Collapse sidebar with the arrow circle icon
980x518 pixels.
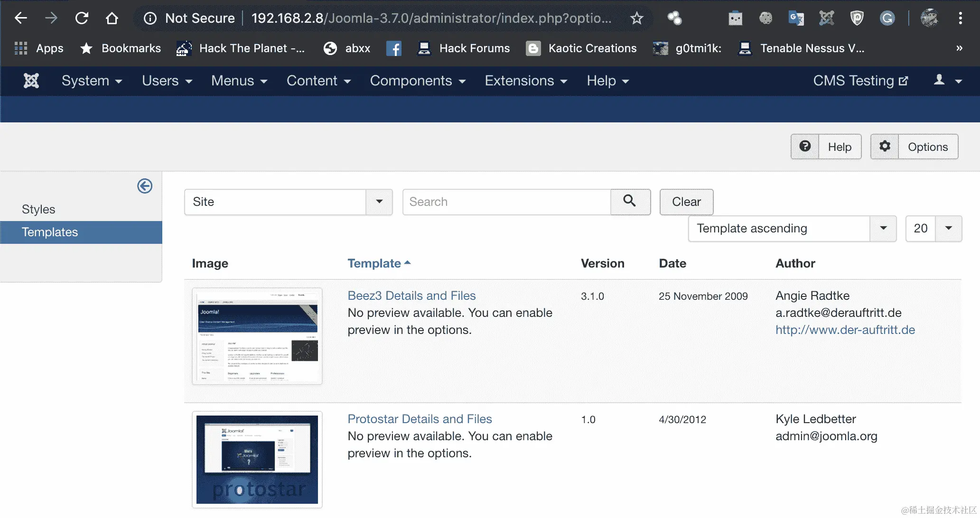tap(145, 186)
